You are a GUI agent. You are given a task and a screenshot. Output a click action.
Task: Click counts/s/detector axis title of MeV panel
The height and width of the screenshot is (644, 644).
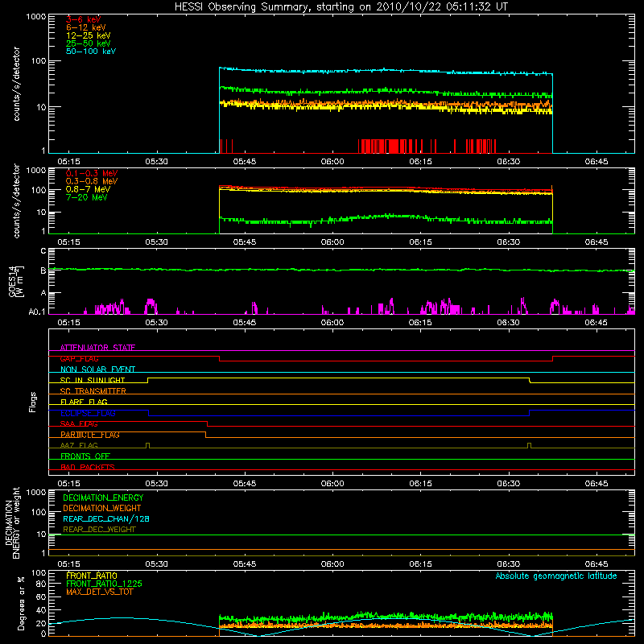tap(16, 200)
